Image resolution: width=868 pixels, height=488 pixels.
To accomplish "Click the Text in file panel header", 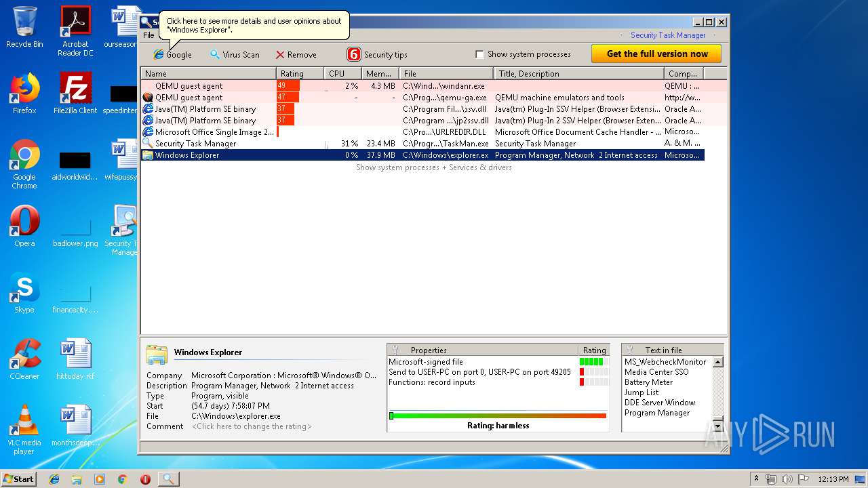I will (x=672, y=350).
